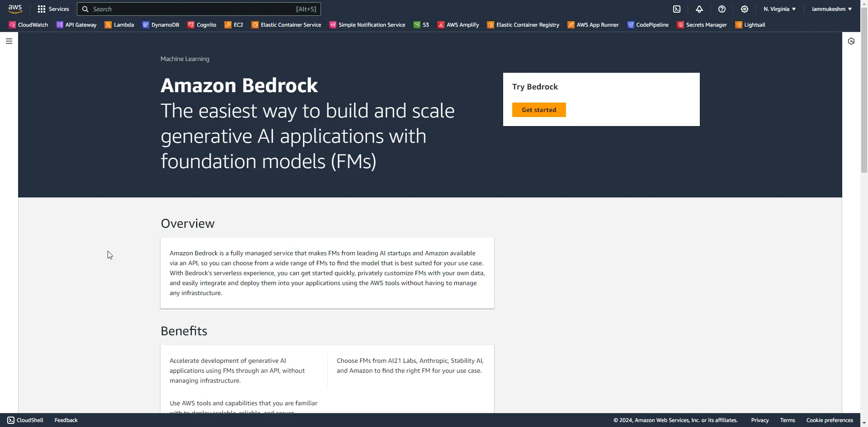Expand the N. Virginia region dropdown

[778, 9]
